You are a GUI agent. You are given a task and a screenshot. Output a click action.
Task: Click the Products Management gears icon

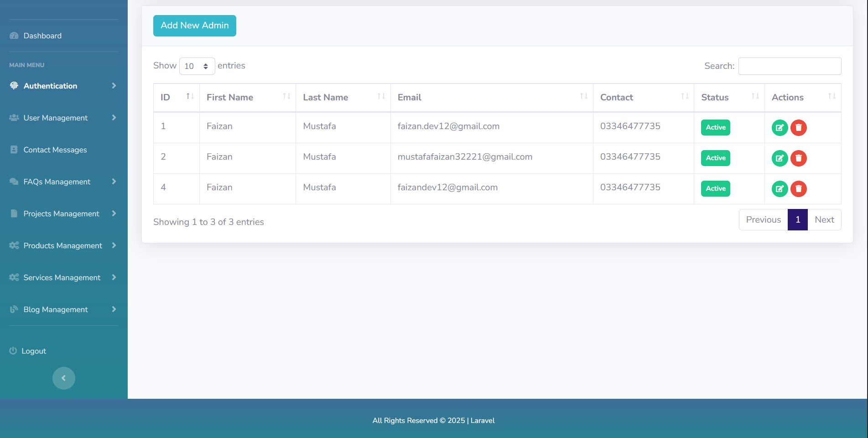14,245
